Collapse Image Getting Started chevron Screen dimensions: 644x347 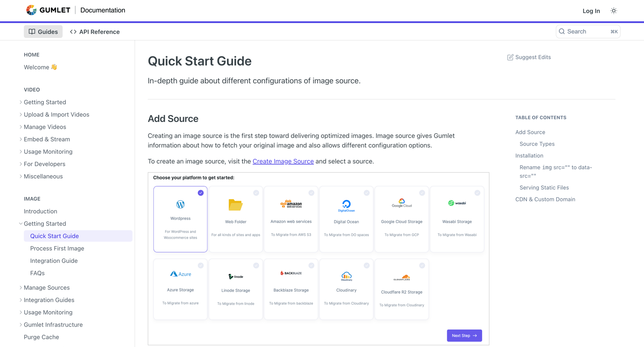(x=20, y=224)
